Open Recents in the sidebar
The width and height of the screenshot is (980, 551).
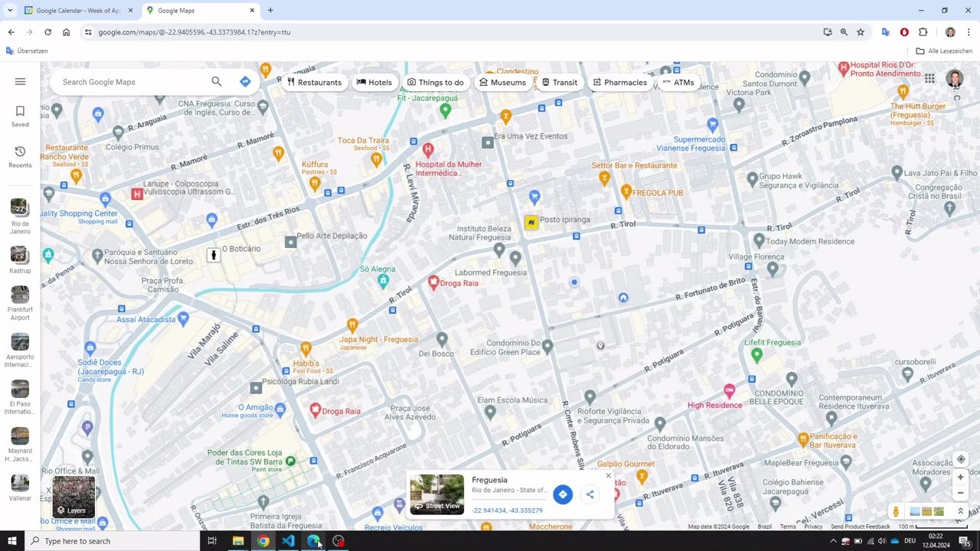[20, 157]
